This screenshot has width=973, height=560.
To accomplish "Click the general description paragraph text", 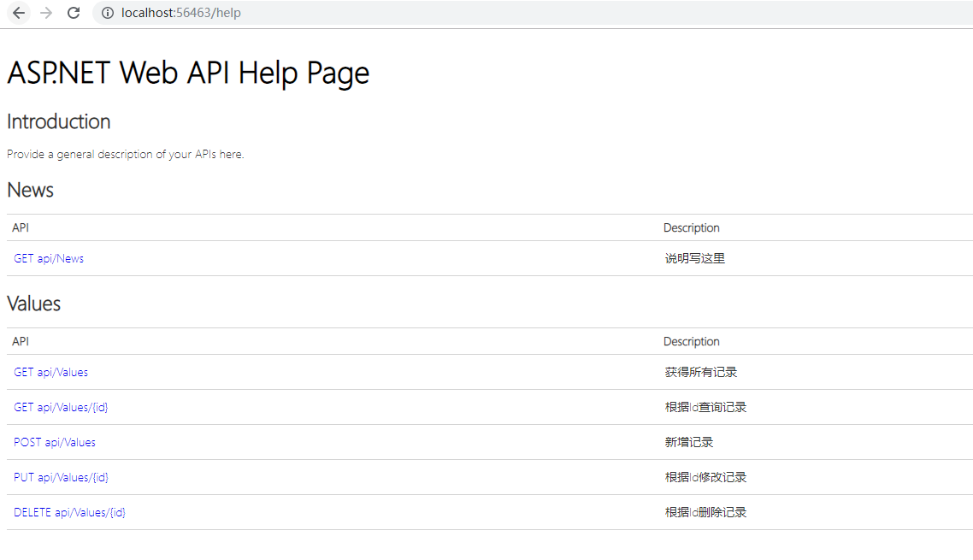I will (x=126, y=154).
